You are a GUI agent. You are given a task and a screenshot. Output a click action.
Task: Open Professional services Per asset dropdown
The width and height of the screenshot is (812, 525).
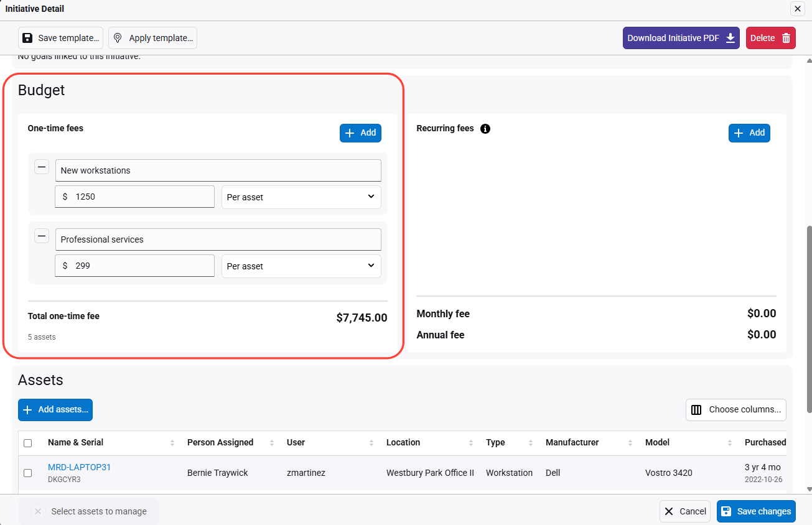[301, 266]
